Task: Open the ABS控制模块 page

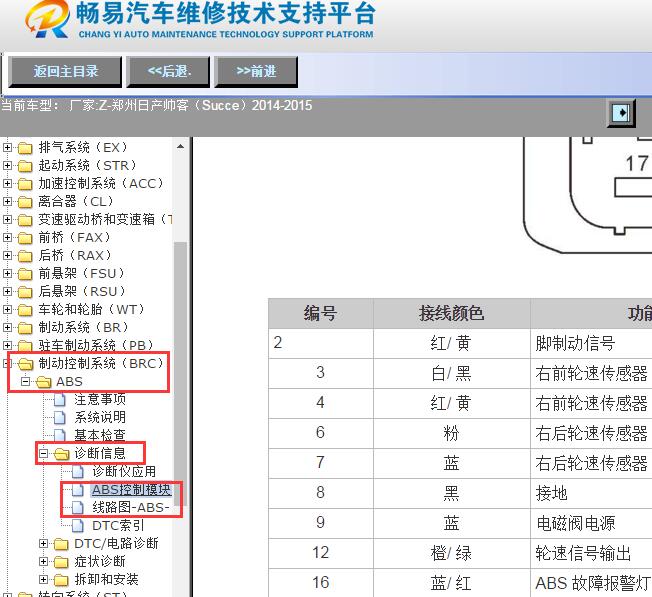Action: [131, 489]
